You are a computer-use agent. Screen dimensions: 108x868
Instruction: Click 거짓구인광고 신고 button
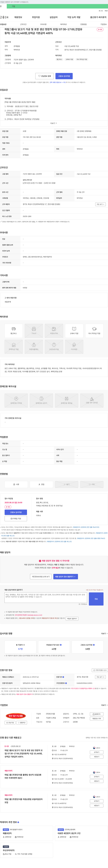[100, 670]
